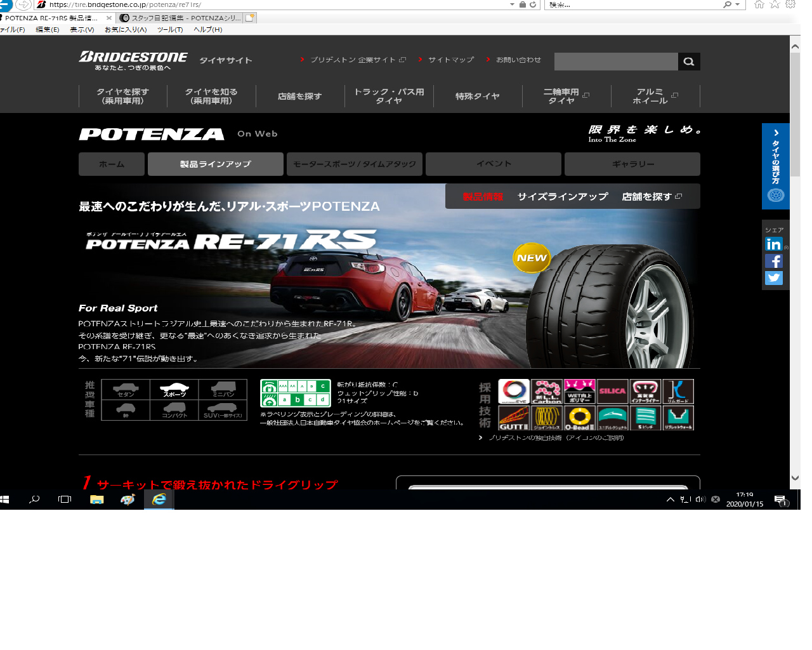The width and height of the screenshot is (812, 650).
Task: Click the vertical scrollbar down arrow
Action: pos(795,478)
